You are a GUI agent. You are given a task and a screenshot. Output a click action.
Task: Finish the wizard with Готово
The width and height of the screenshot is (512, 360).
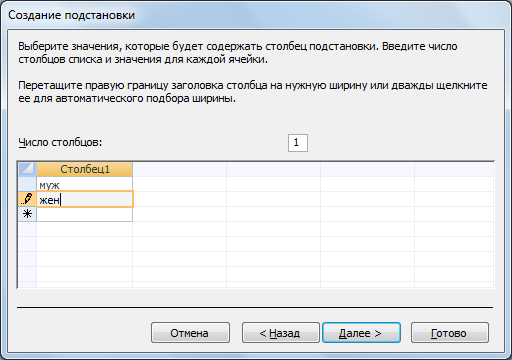pyautogui.click(x=450, y=333)
